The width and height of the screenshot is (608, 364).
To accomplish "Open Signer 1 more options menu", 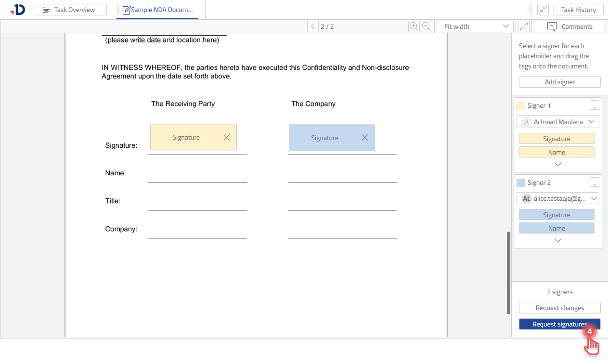I will [x=595, y=105].
